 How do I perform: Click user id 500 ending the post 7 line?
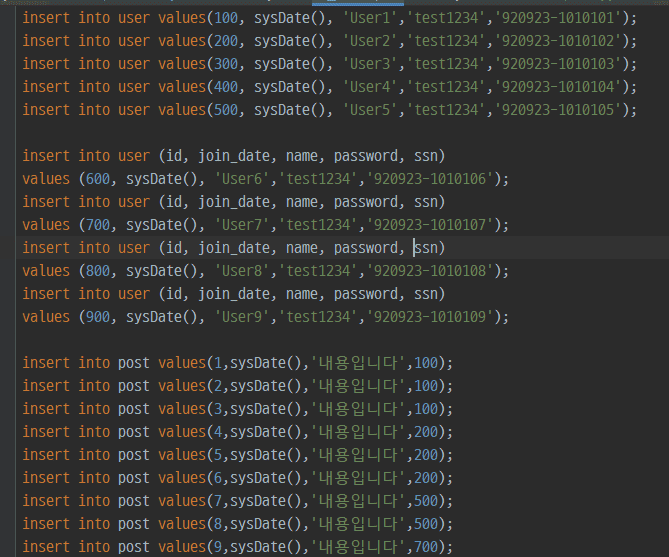click(x=426, y=502)
